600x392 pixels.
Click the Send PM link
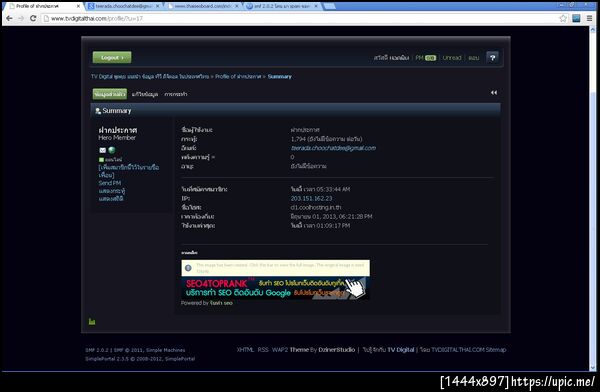point(110,183)
